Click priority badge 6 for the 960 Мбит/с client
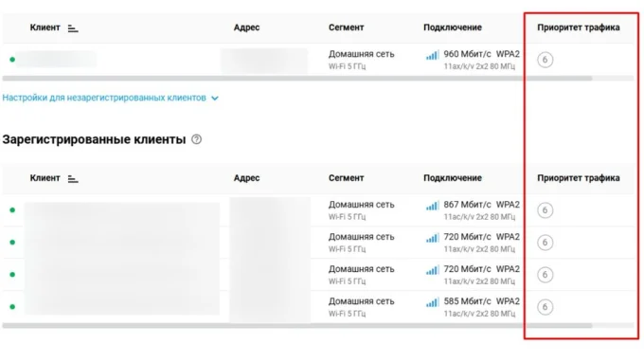This screenshot has height=362, width=644. coord(545,60)
